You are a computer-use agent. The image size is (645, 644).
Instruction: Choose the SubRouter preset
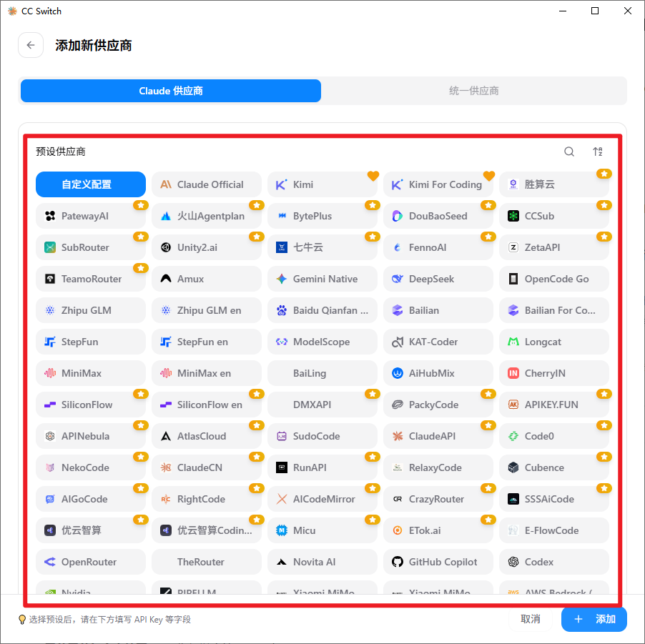[x=91, y=247]
